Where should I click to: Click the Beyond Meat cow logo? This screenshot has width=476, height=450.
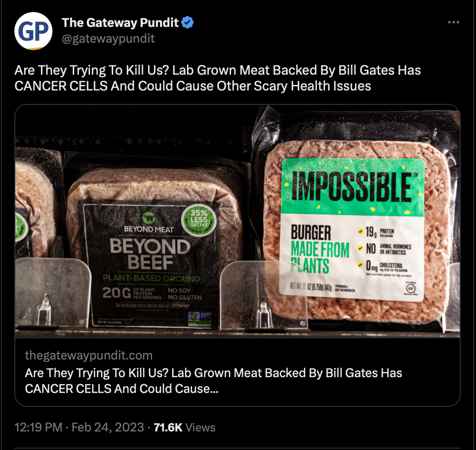(x=148, y=218)
